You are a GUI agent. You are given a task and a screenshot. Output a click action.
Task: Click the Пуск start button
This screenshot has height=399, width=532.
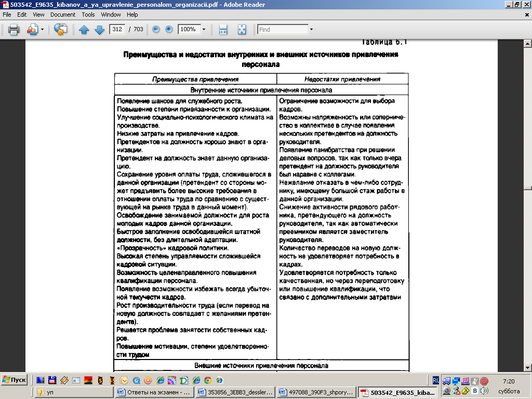point(14,380)
